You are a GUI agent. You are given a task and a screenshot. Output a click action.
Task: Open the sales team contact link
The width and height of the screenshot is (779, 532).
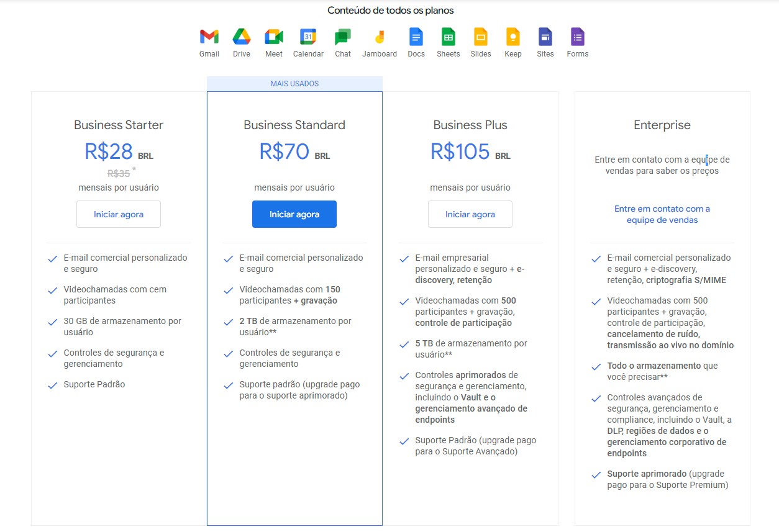pos(662,214)
